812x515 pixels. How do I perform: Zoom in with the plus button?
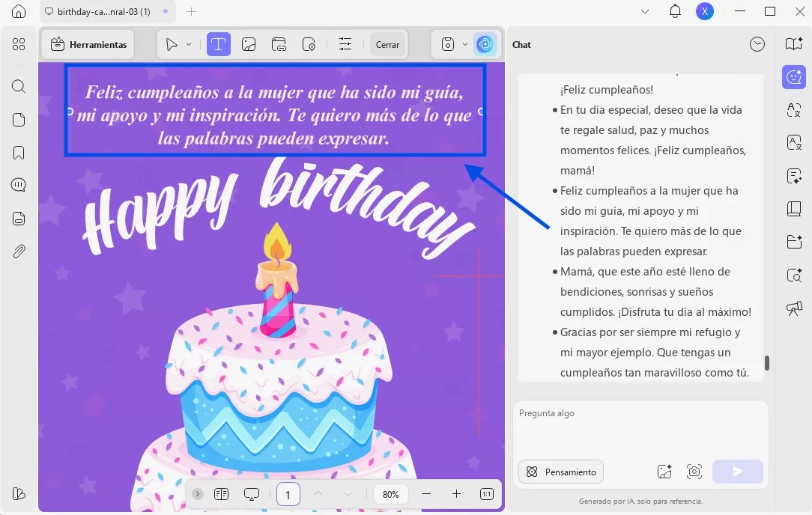456,494
